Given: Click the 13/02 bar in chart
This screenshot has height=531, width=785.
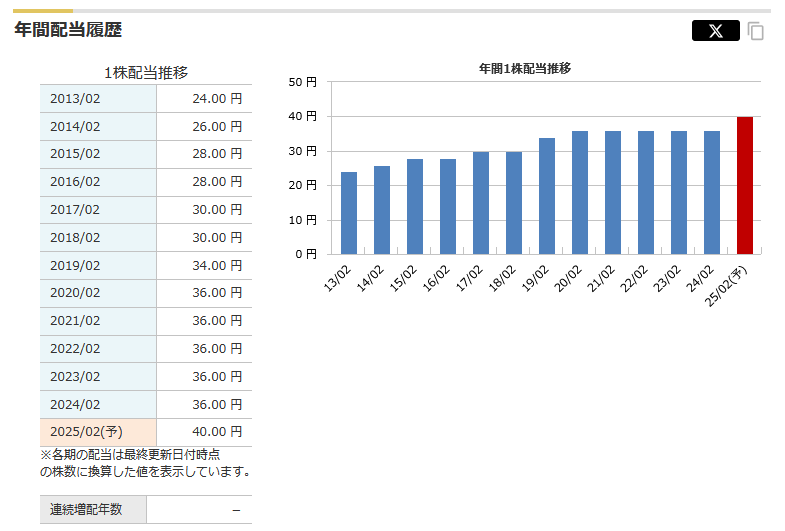Looking at the screenshot, I should point(349,213).
